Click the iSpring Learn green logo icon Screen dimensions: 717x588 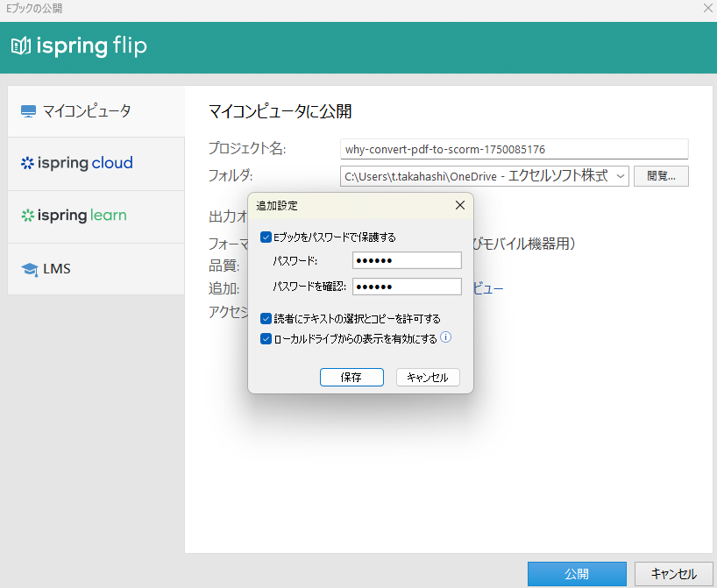28,216
